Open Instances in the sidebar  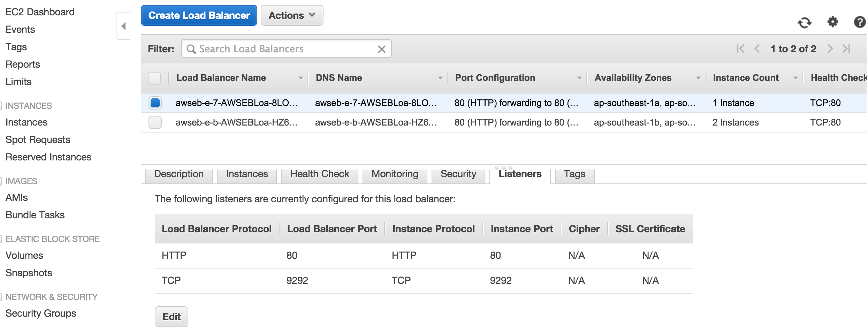point(26,122)
